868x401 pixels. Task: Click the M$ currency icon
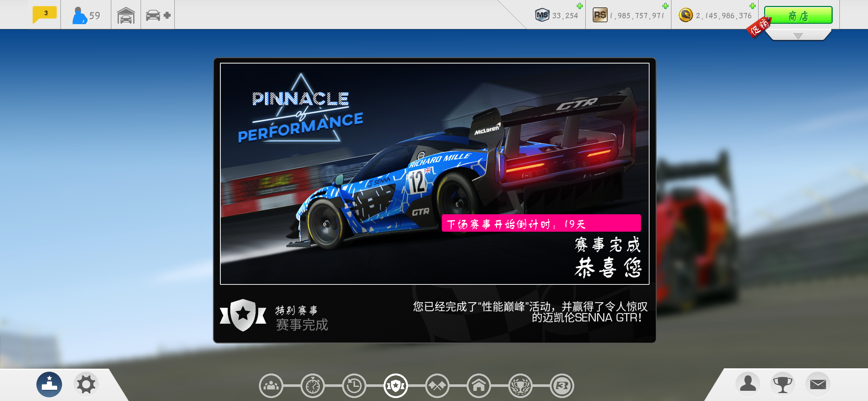542,15
